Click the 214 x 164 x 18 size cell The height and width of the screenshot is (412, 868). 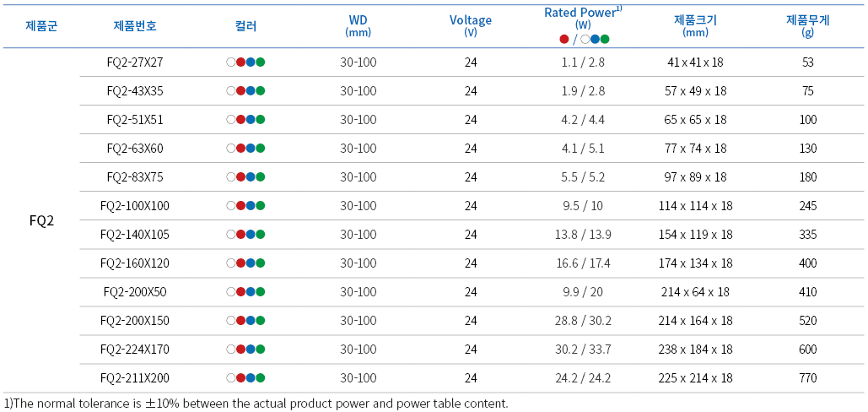coord(695,320)
